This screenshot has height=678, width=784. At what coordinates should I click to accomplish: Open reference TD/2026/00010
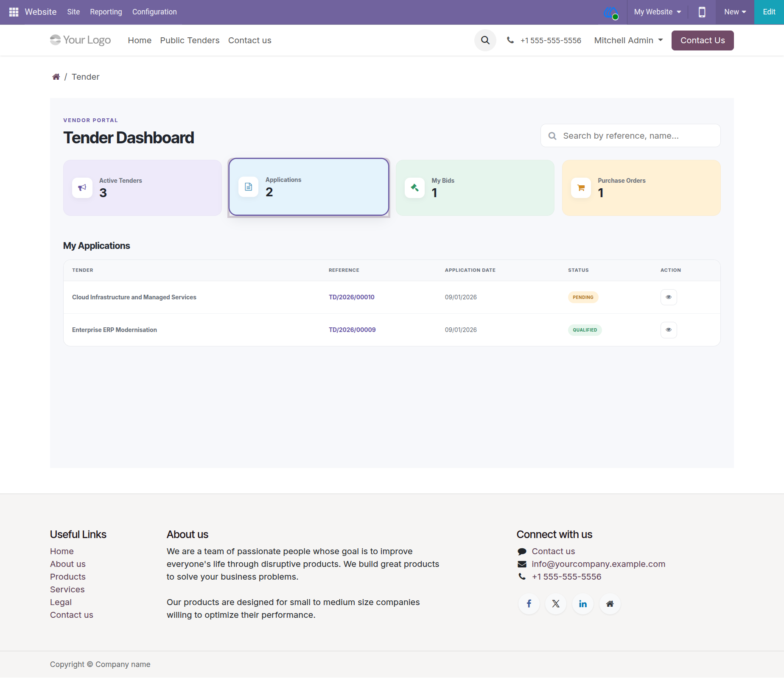[x=352, y=297]
